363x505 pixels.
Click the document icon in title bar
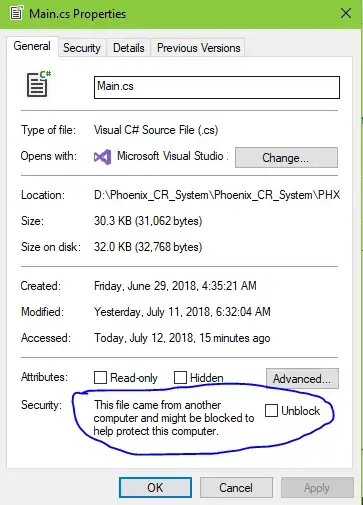click(x=16, y=13)
